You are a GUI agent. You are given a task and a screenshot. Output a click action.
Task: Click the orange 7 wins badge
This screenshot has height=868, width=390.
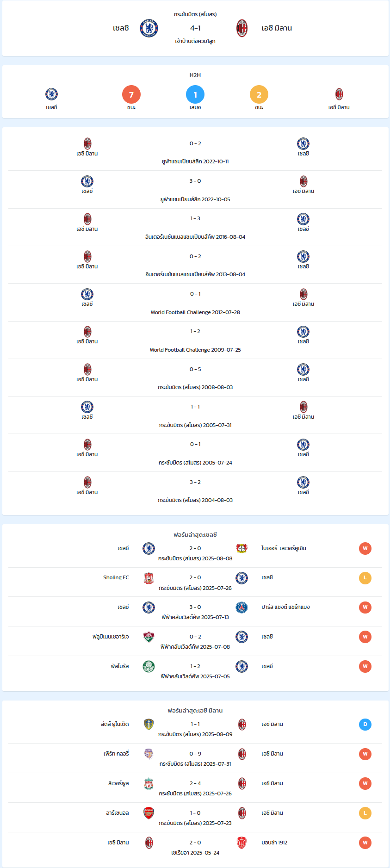coord(131,94)
